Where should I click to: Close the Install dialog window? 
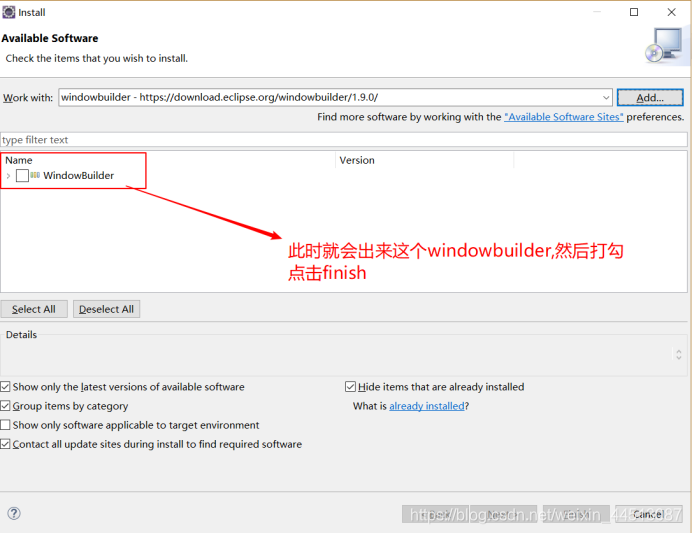(x=671, y=12)
